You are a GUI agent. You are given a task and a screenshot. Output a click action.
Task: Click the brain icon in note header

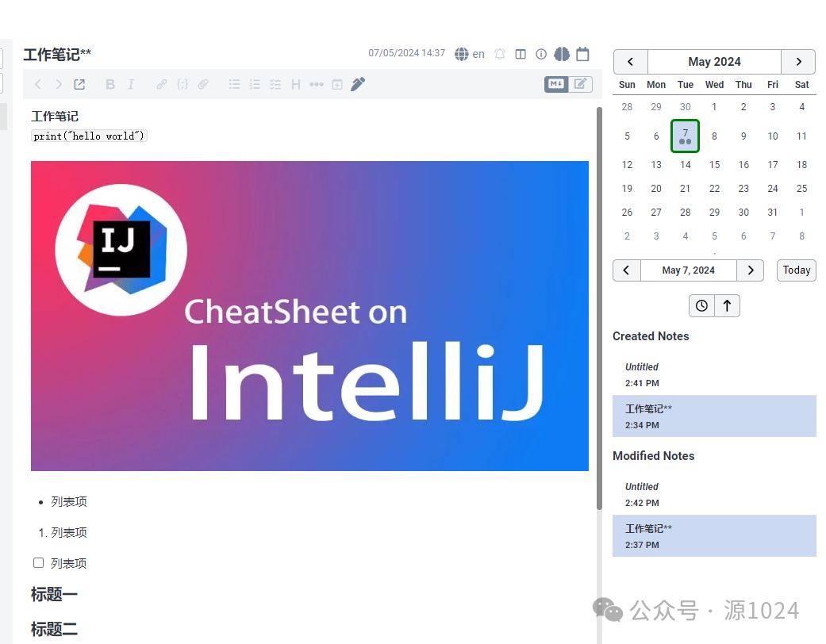[x=562, y=54]
